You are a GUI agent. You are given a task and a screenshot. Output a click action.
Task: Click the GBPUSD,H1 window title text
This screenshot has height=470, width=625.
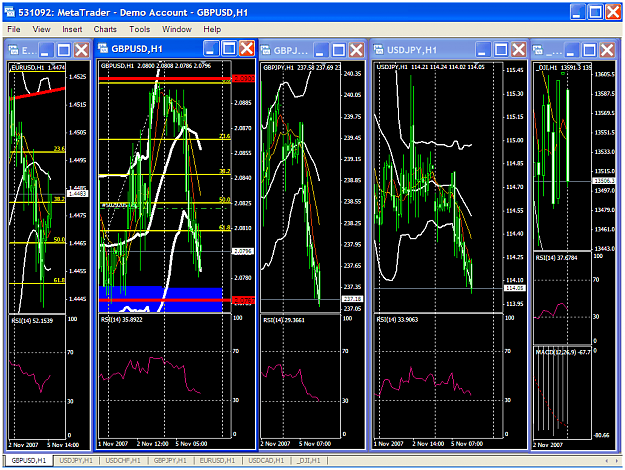point(137,49)
